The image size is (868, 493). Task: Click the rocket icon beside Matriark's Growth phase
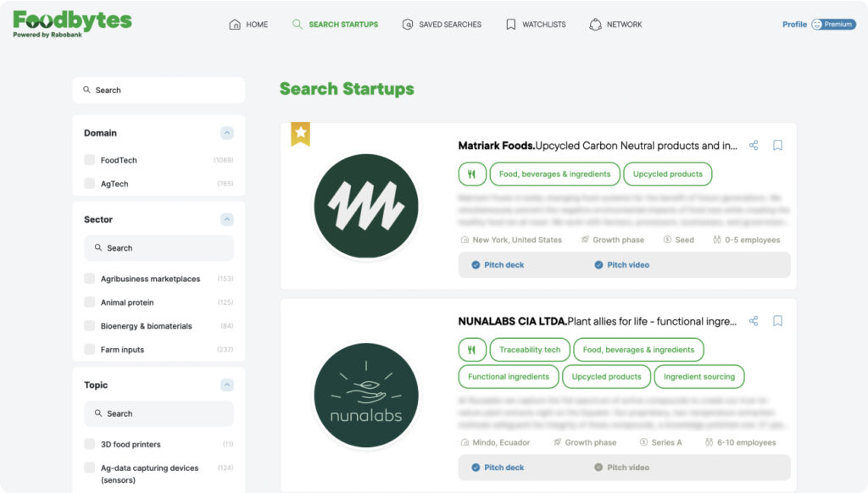coord(585,240)
